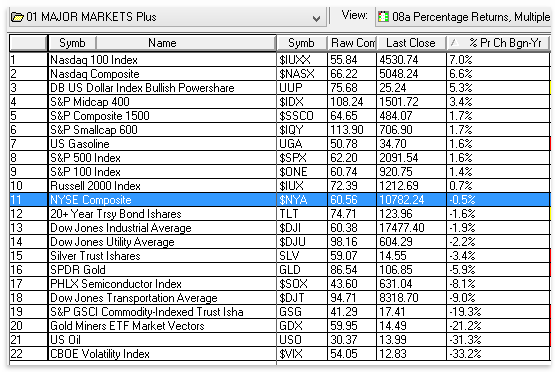Select the S&P Composite 1500 row

(x=280, y=116)
